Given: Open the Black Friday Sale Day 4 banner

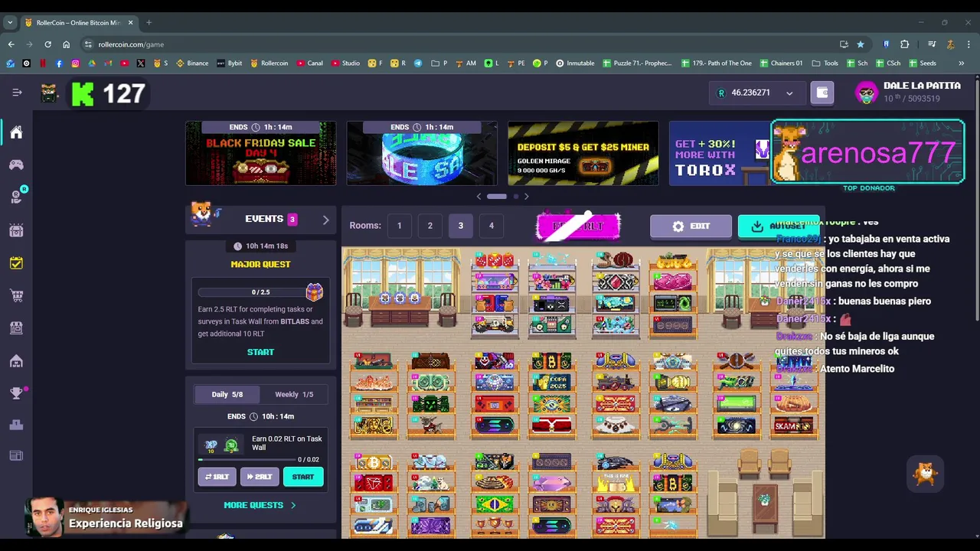Looking at the screenshot, I should coord(260,153).
